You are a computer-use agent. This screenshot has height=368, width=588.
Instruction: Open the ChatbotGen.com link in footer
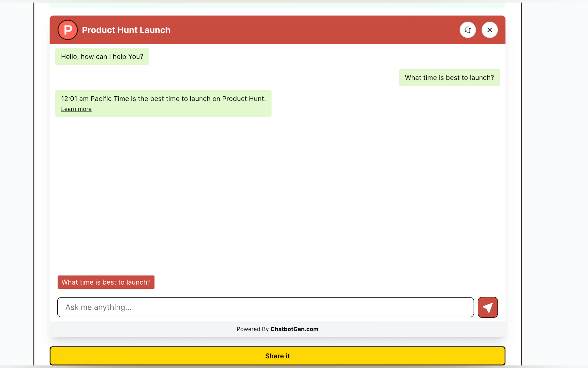pos(294,329)
